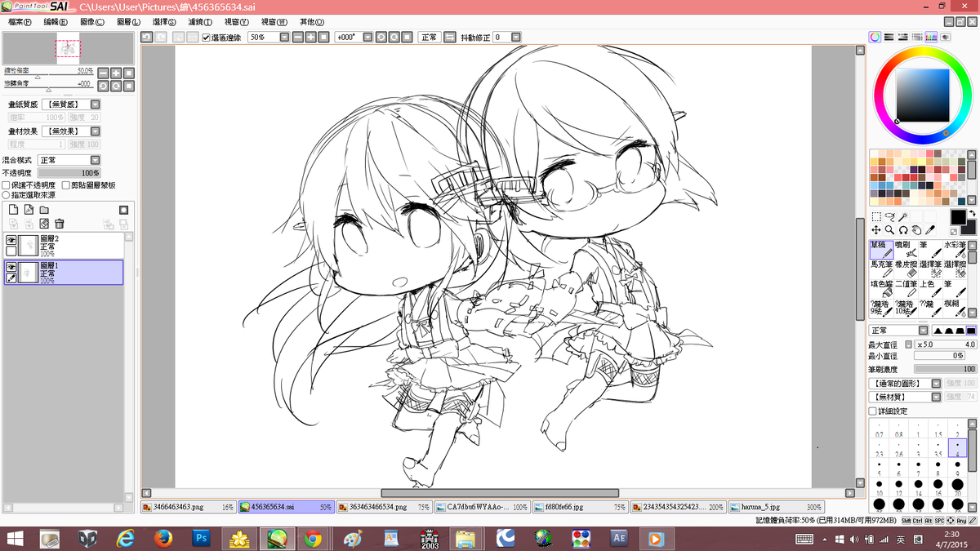The height and width of the screenshot is (551, 980).
Task: Zoom in with toolbar plus button
Action: click(311, 38)
